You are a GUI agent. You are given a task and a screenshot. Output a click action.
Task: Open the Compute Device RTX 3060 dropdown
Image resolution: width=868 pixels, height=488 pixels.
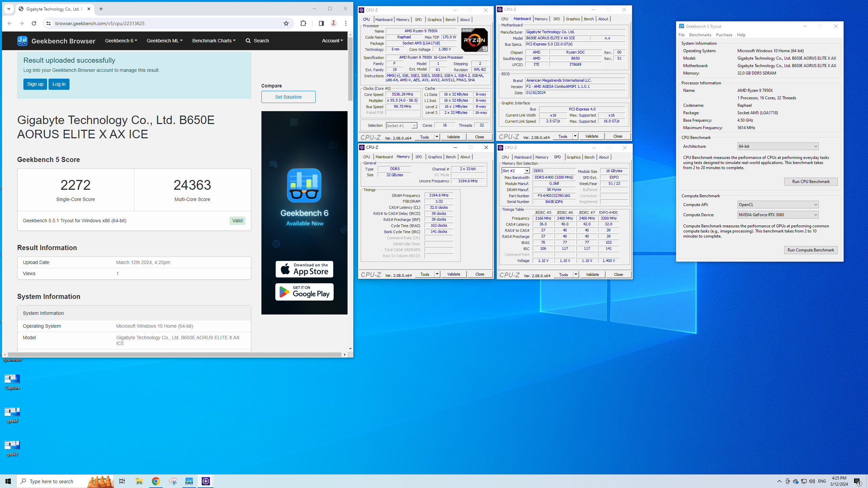[x=778, y=215]
